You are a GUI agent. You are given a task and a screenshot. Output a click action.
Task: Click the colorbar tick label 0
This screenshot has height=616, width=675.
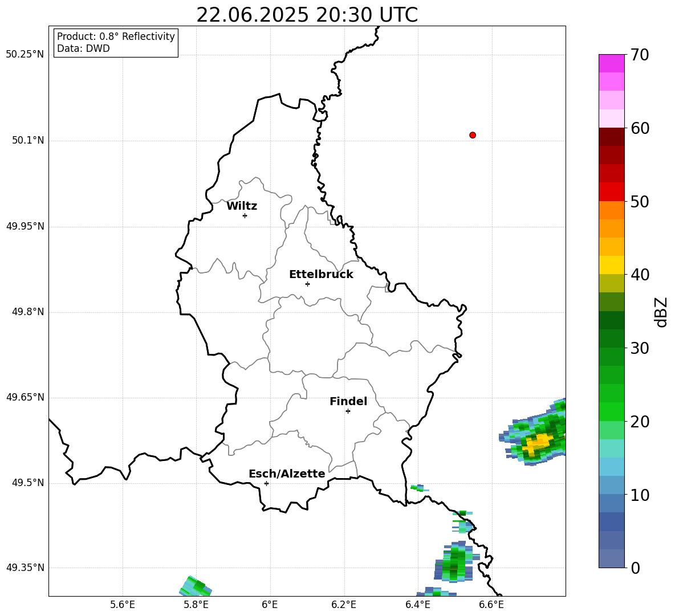click(x=636, y=568)
